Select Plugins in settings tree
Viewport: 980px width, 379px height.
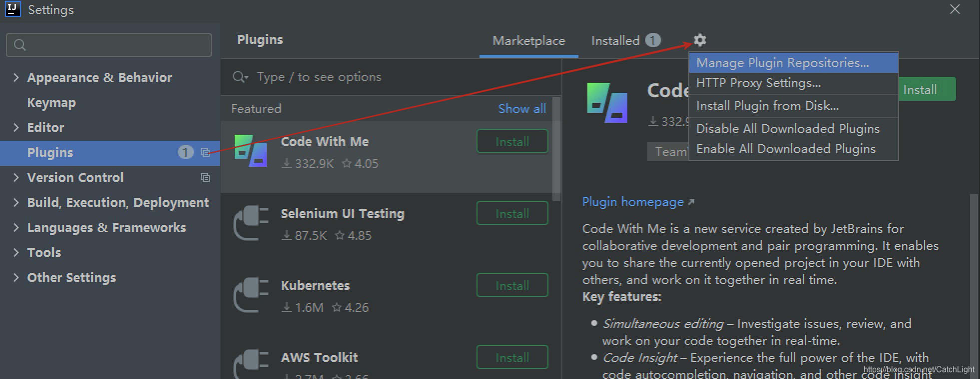(x=110, y=153)
